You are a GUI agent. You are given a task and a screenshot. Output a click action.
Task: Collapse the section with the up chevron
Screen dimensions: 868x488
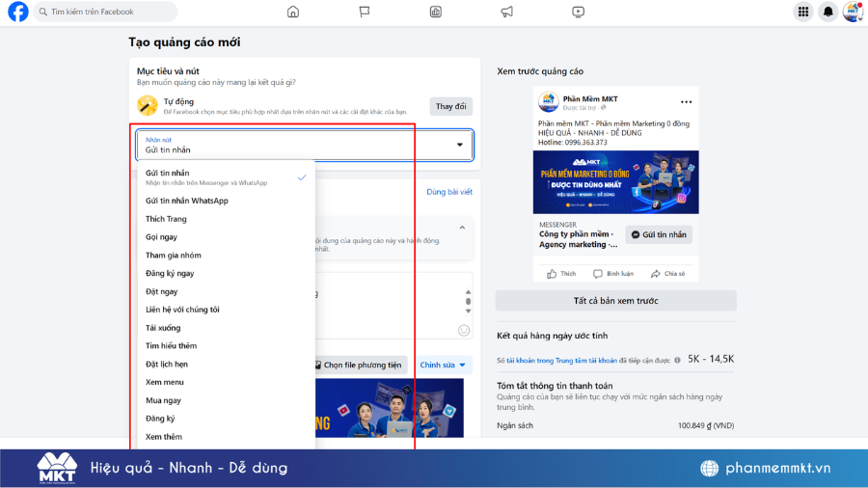pyautogui.click(x=462, y=228)
